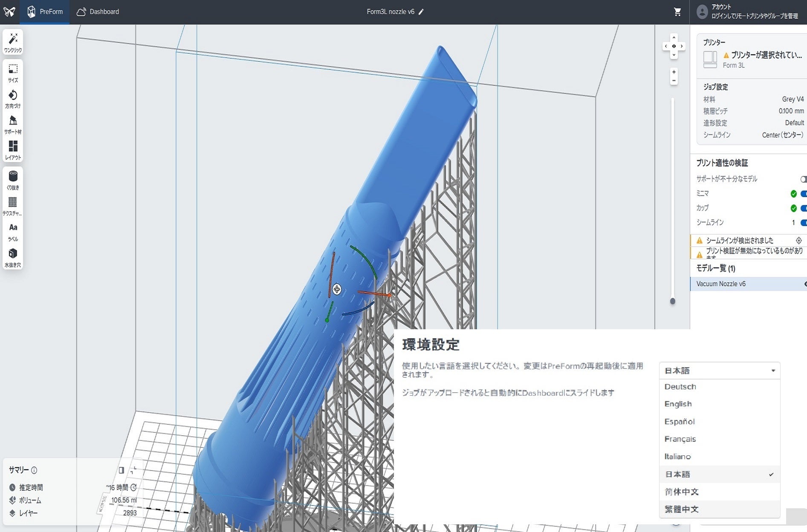Toggle visibility of Vacuum Nozzle v6

pyautogui.click(x=805, y=284)
